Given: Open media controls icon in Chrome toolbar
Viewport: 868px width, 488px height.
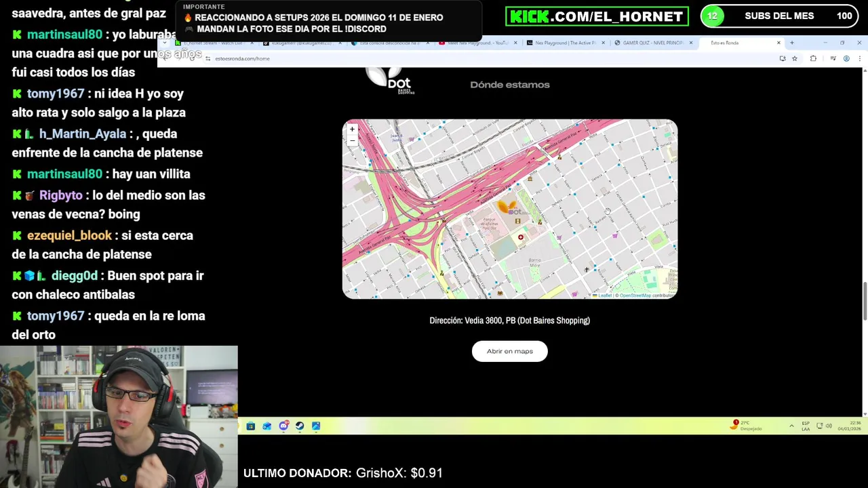Looking at the screenshot, I should (833, 59).
